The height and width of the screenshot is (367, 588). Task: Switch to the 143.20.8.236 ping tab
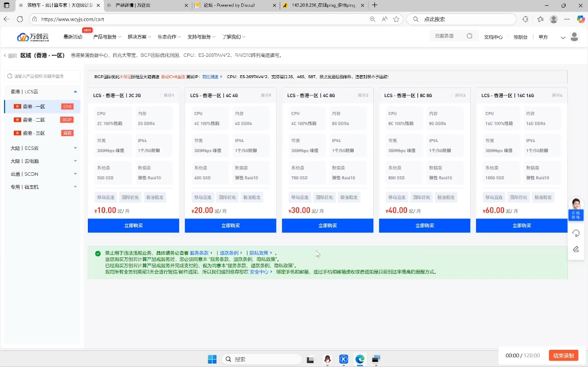[x=323, y=5]
